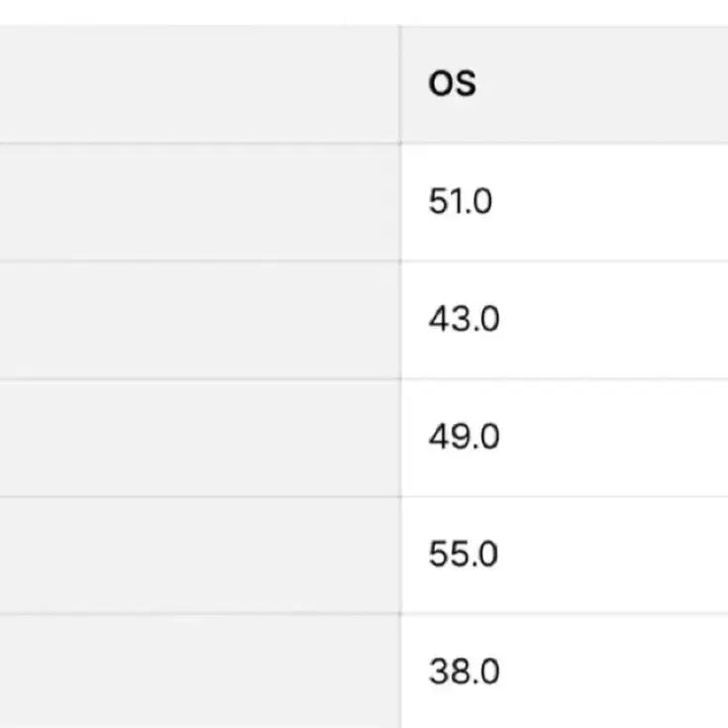Choose the cell showing 55.0
Image resolution: width=728 pixels, height=728 pixels.
(464, 554)
